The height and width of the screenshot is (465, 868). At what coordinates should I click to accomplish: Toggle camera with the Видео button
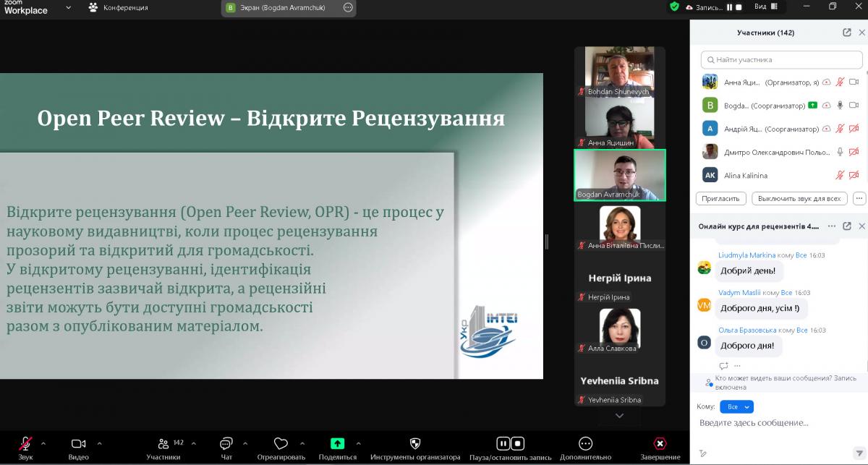coord(78,448)
